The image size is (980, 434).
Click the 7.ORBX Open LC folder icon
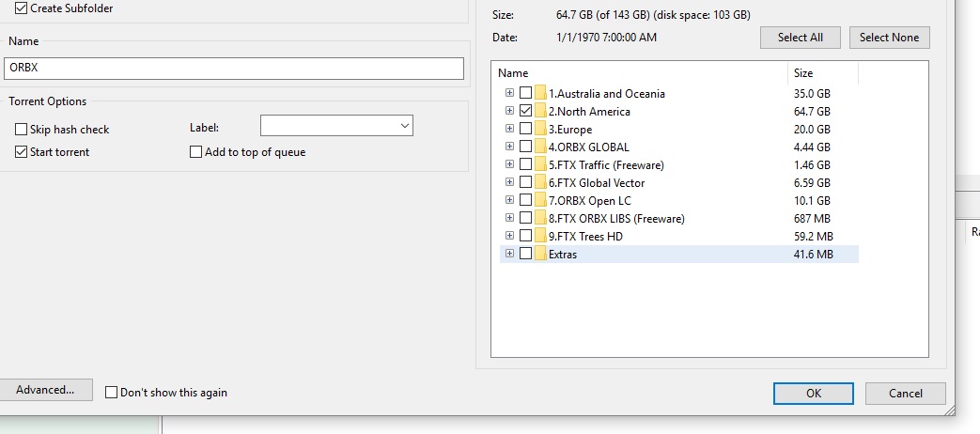coord(540,200)
